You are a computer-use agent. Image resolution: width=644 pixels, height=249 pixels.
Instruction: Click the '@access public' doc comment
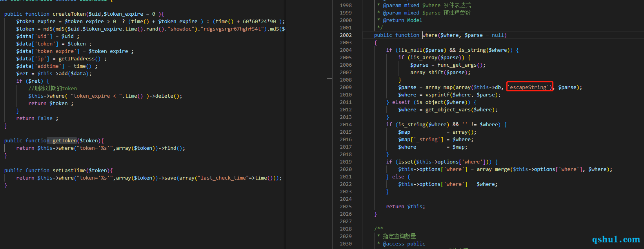click(x=404, y=244)
